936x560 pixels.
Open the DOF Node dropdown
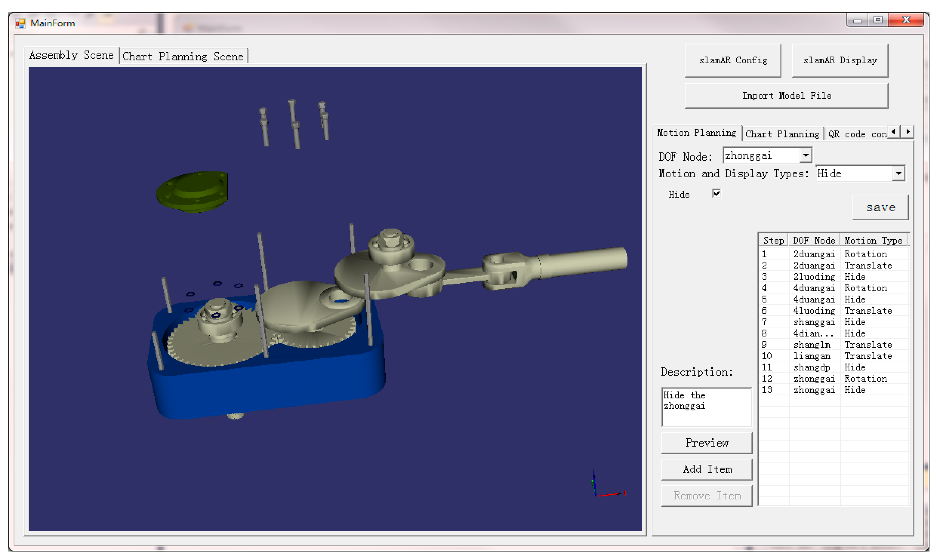click(805, 156)
